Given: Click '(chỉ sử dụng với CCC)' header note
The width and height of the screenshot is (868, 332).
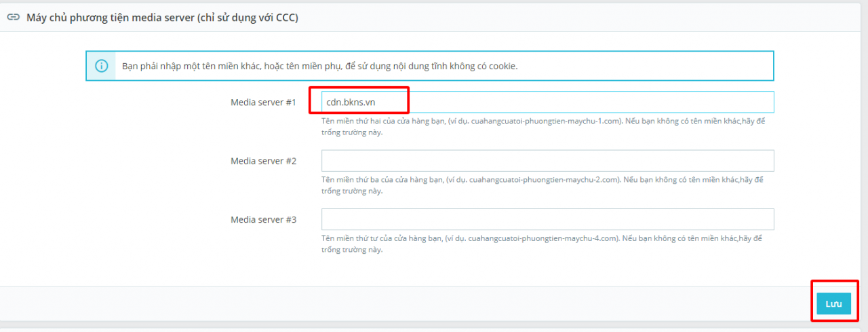Looking at the screenshot, I should point(248,18).
